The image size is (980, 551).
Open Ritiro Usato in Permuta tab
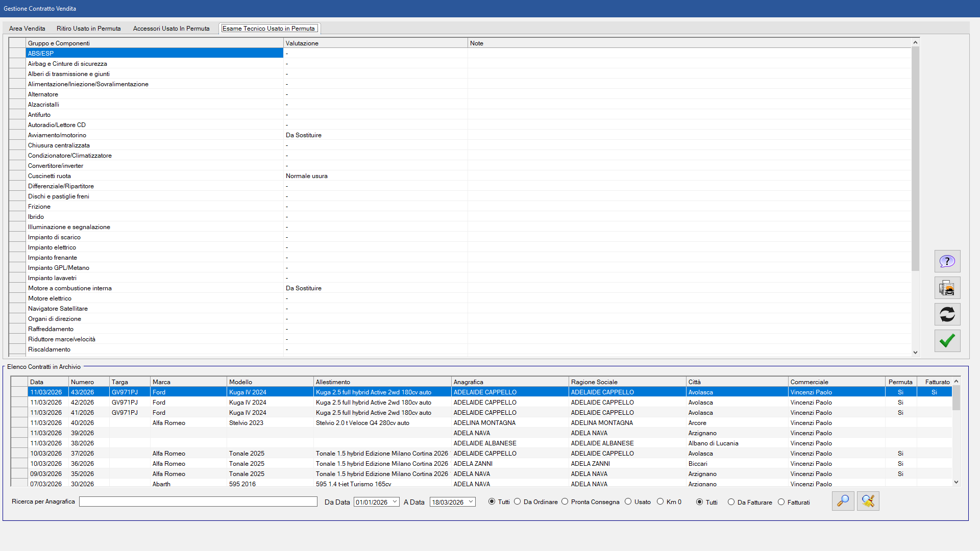89,29
